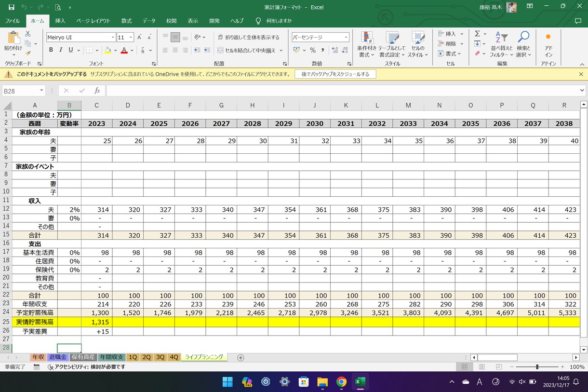This screenshot has width=588, height=392.
Task: Open the Merge & Center dropdown arrow
Action: [x=281, y=50]
